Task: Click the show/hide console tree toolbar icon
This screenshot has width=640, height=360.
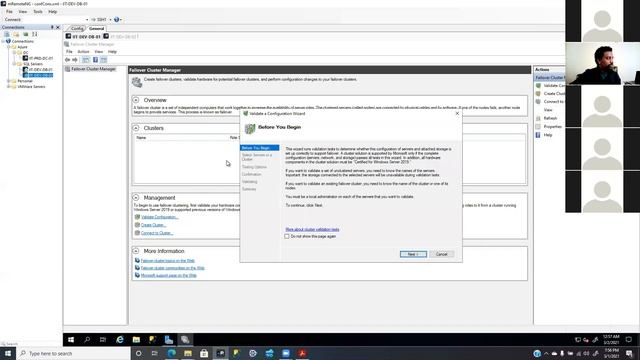Action: click(86, 60)
